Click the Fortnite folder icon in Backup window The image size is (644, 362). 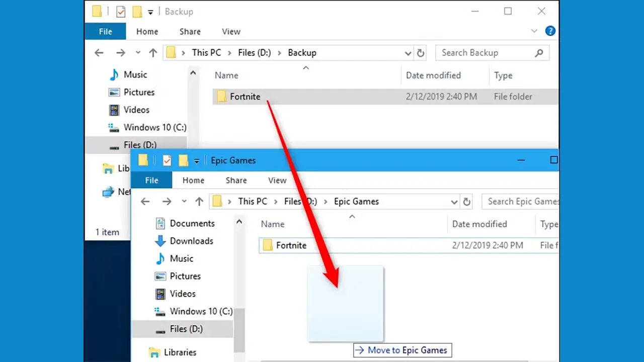222,97
